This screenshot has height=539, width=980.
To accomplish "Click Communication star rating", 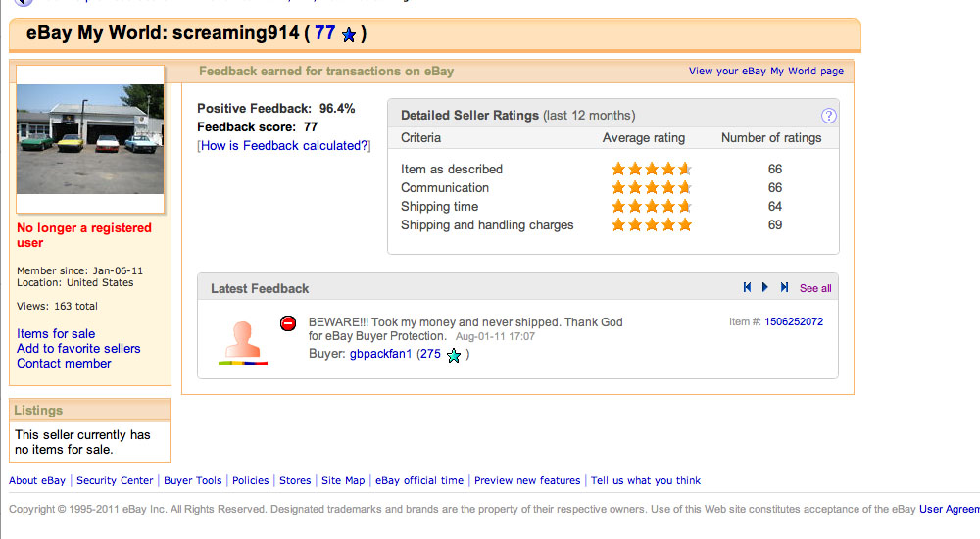I will click(x=652, y=187).
